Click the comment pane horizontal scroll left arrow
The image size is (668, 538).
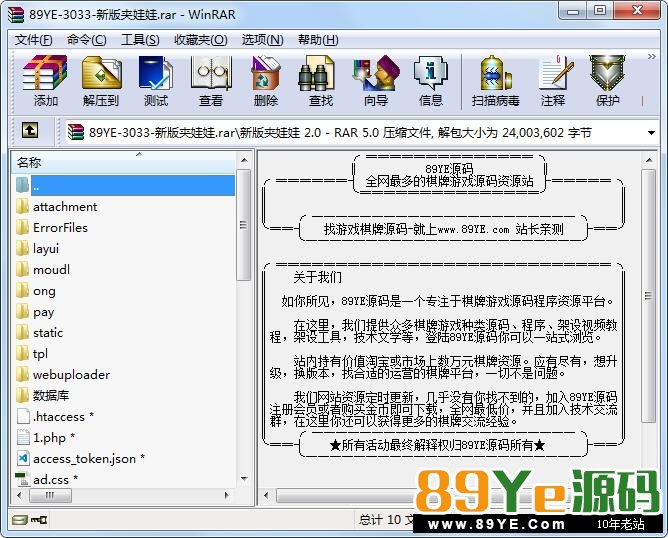266,495
